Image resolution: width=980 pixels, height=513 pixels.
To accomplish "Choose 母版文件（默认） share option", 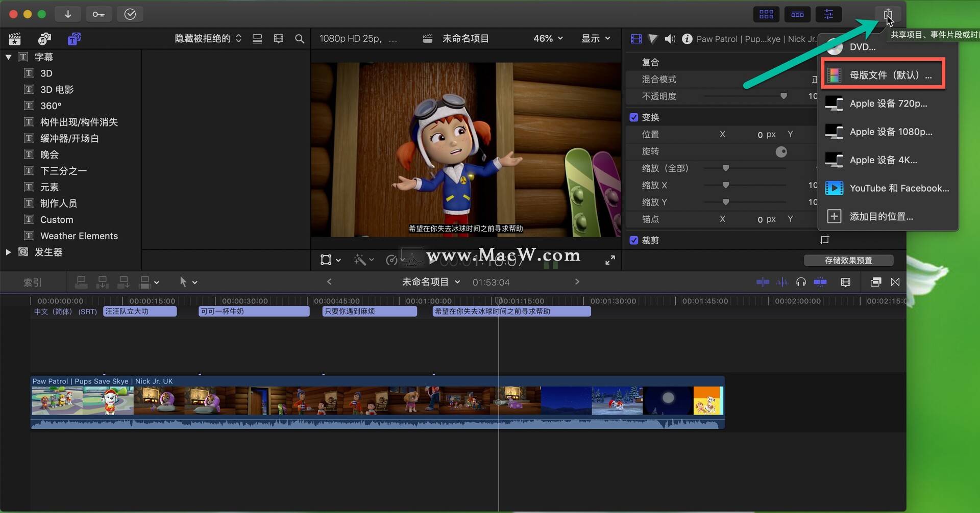I will tap(883, 75).
